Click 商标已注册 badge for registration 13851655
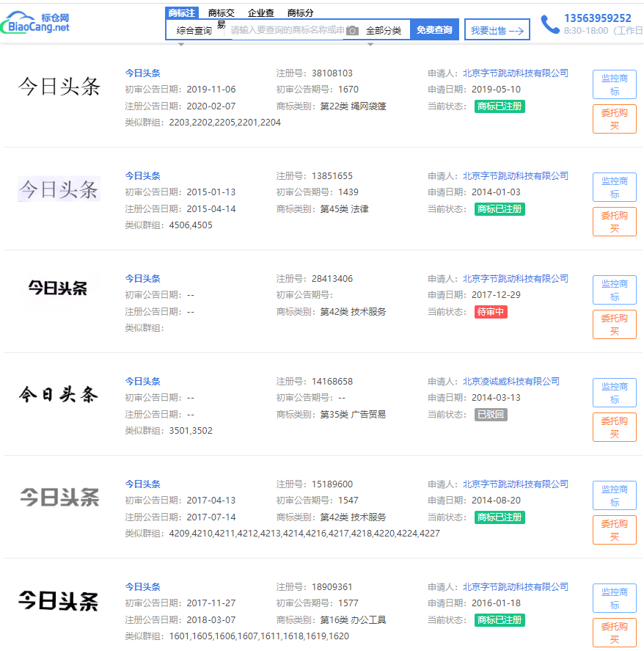644x651 pixels. (500, 209)
